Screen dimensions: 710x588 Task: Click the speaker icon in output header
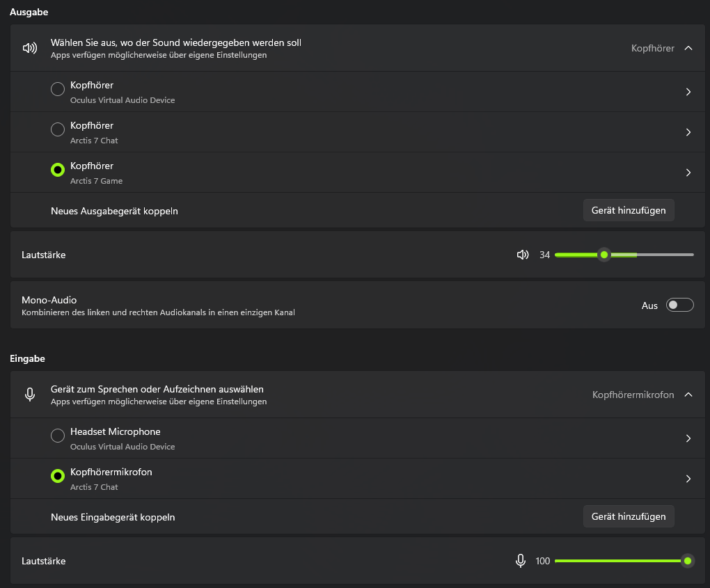point(30,48)
